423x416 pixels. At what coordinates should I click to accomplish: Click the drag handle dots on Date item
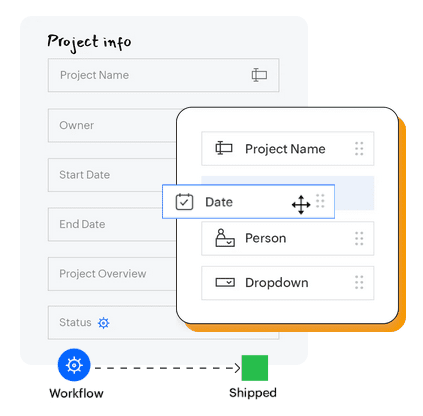click(320, 201)
